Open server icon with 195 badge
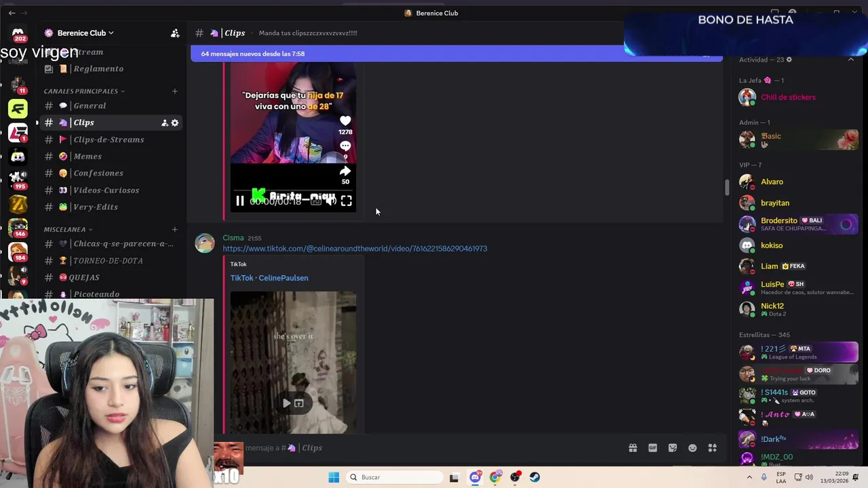 [18, 180]
